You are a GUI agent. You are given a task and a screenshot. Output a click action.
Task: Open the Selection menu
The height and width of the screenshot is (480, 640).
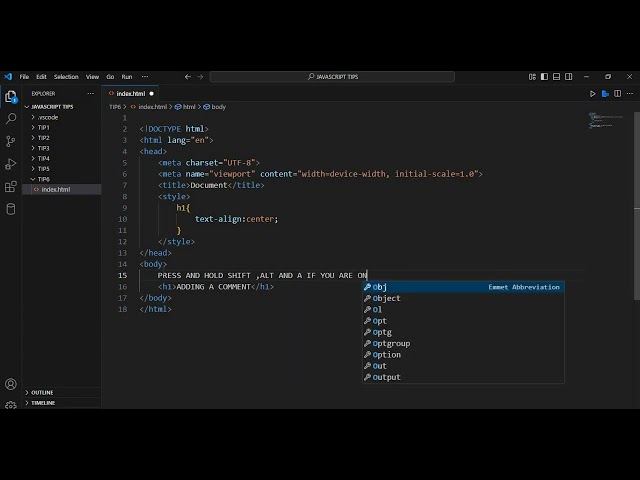(x=66, y=77)
